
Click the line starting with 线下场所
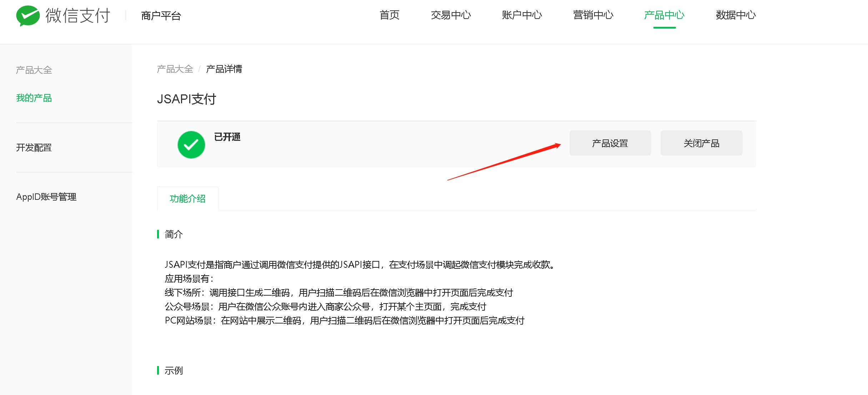click(339, 293)
